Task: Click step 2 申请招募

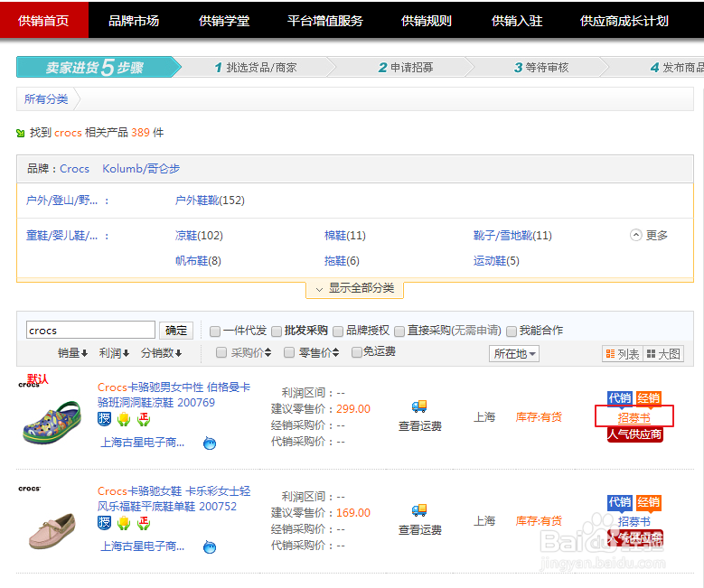Action: coord(406,68)
